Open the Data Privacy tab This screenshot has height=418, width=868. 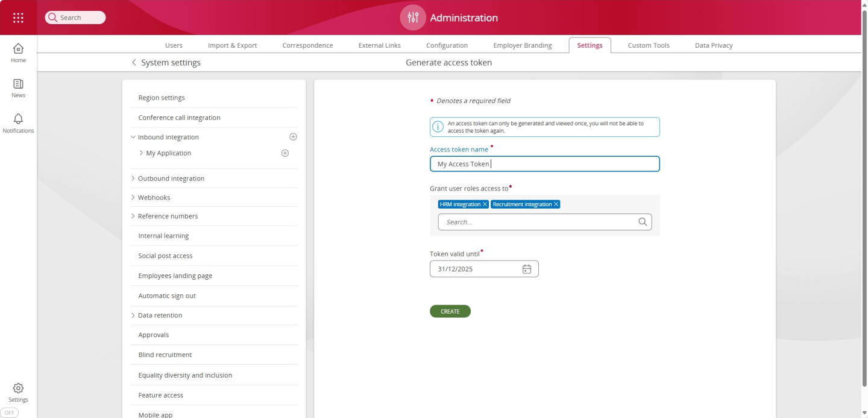point(713,45)
